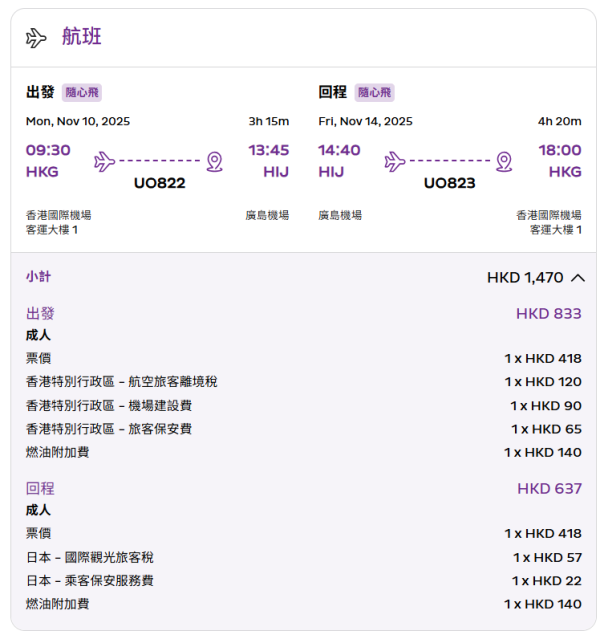Click the plane icon on UO823 route

(395, 161)
